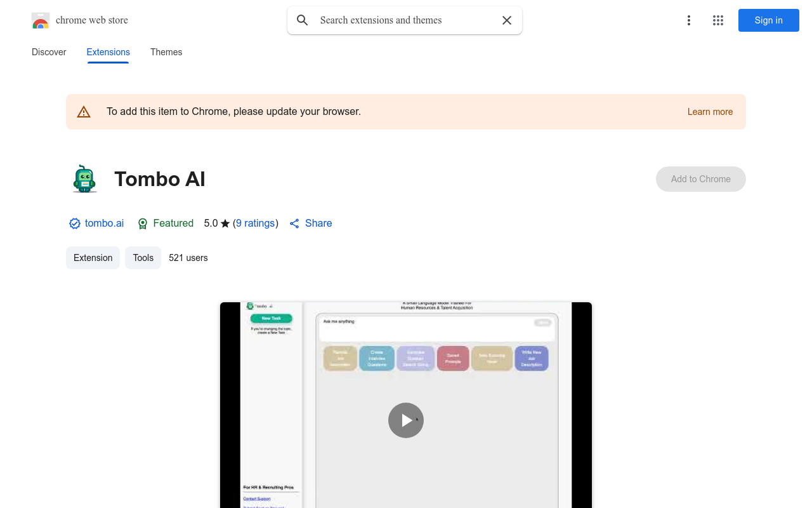Open the Themes tab
Screen dimensions: 812x508
coord(166,52)
